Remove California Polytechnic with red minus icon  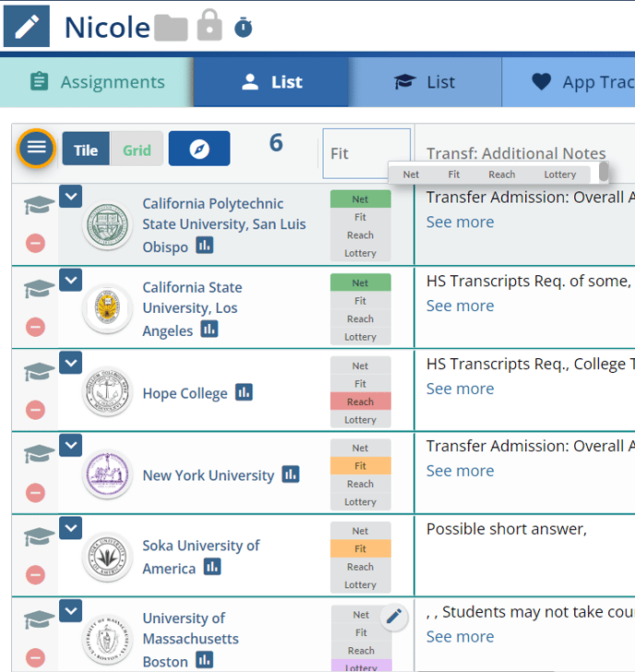[x=36, y=243]
